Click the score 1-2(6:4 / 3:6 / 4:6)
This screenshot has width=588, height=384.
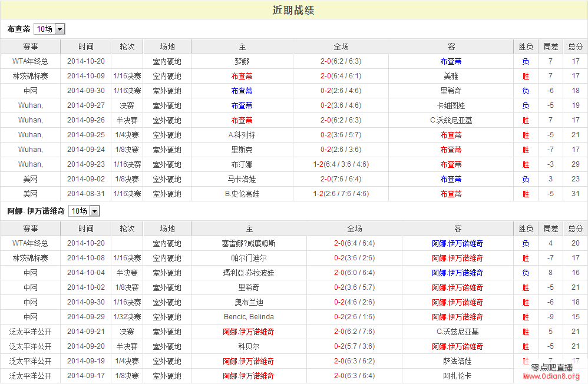[x=341, y=165]
